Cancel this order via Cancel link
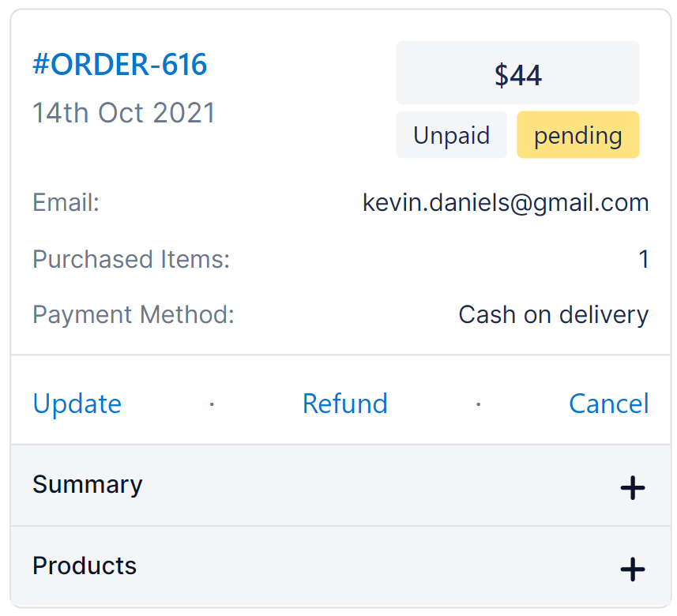This screenshot has height=616, width=677. coord(608,404)
